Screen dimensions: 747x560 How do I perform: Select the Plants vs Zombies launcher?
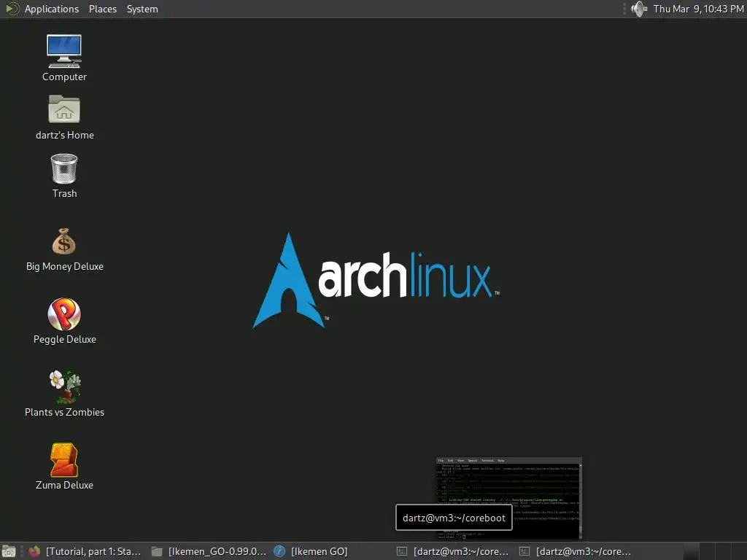pyautogui.click(x=64, y=386)
